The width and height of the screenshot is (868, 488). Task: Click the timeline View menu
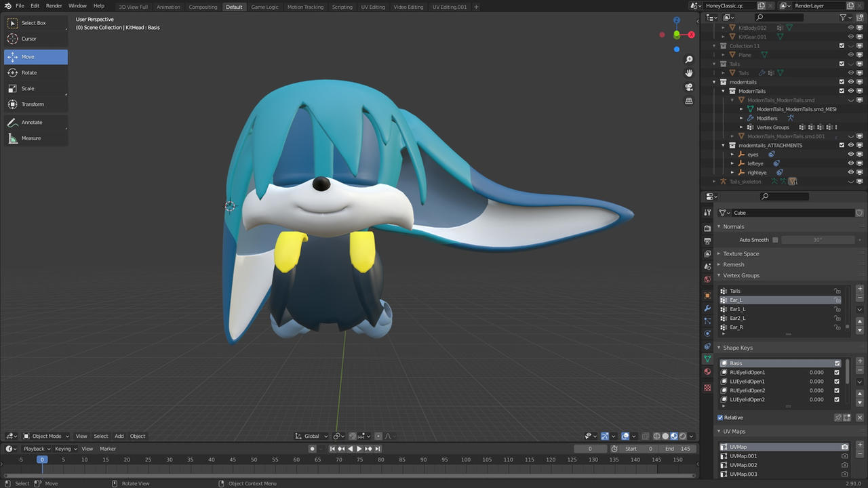click(87, 449)
